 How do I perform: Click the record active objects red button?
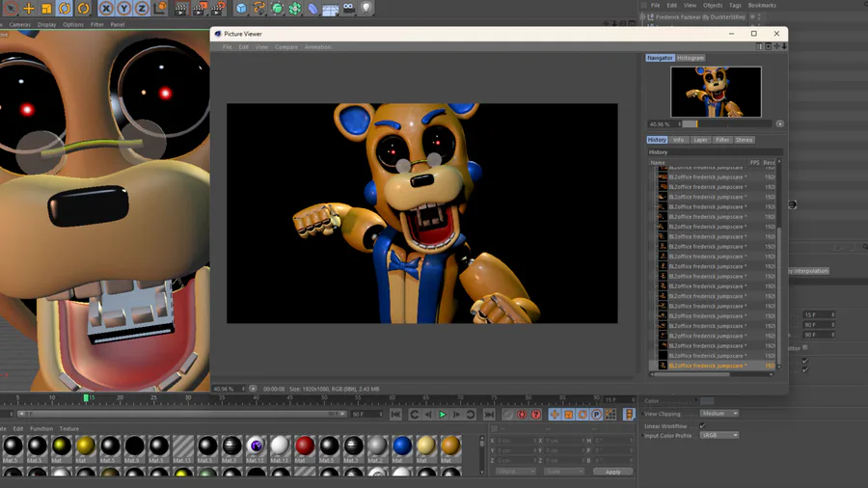(x=522, y=415)
